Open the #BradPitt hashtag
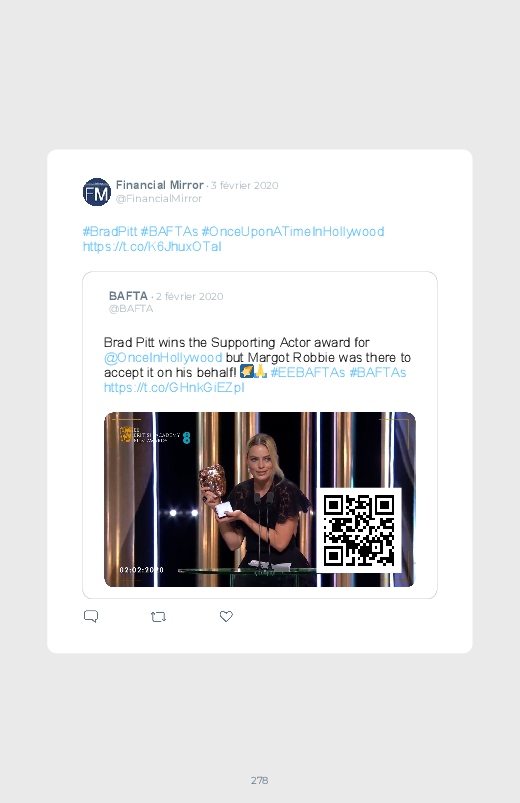 tap(110, 231)
